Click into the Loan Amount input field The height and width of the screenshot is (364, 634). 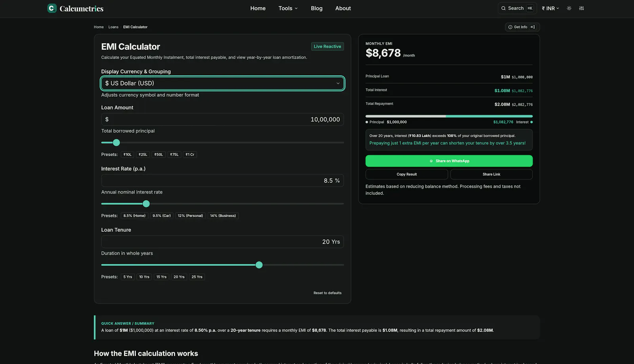click(223, 119)
